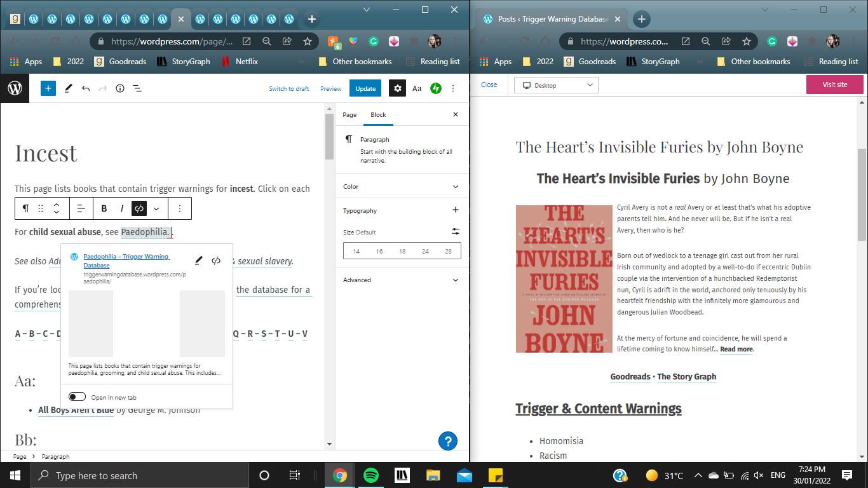Viewport: 868px width, 488px height.
Task: Open the List View outline icon
Action: (137, 88)
